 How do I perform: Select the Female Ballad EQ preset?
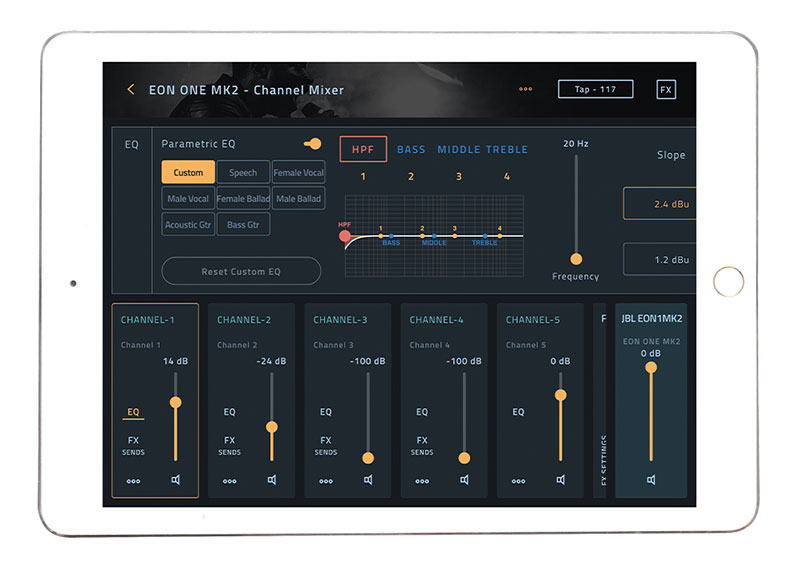point(243,198)
